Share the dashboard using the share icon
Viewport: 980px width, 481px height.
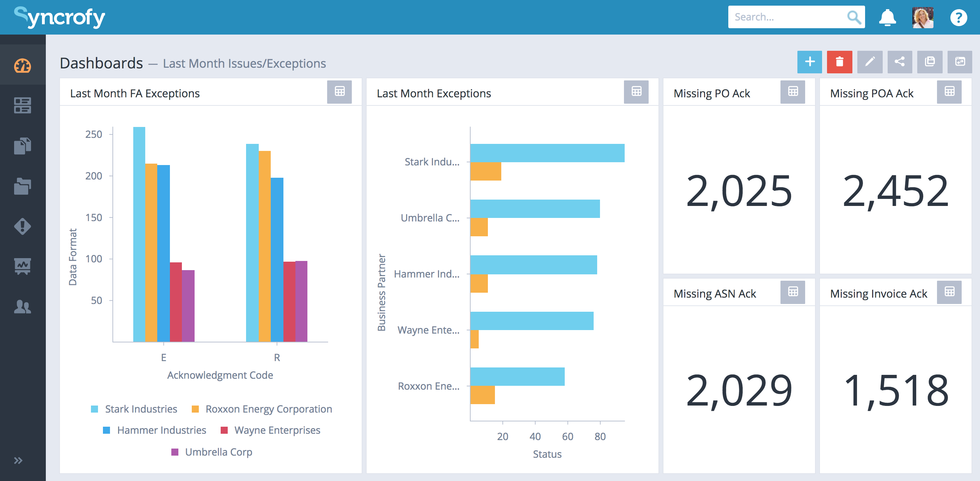(x=899, y=62)
